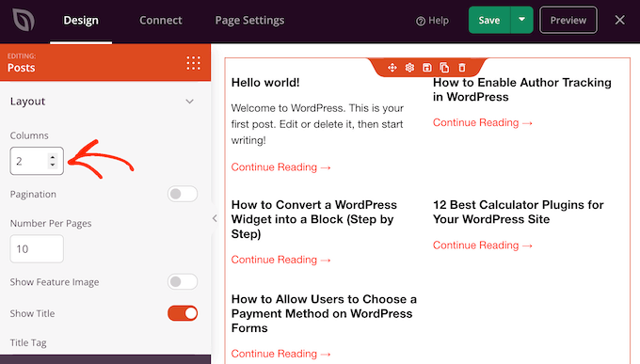This screenshot has height=364, width=640.
Task: Click the Title Tag label
Action: [x=28, y=342]
